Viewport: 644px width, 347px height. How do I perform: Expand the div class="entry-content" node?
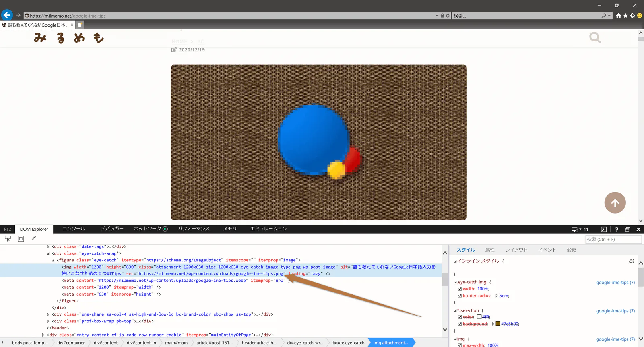click(x=43, y=335)
